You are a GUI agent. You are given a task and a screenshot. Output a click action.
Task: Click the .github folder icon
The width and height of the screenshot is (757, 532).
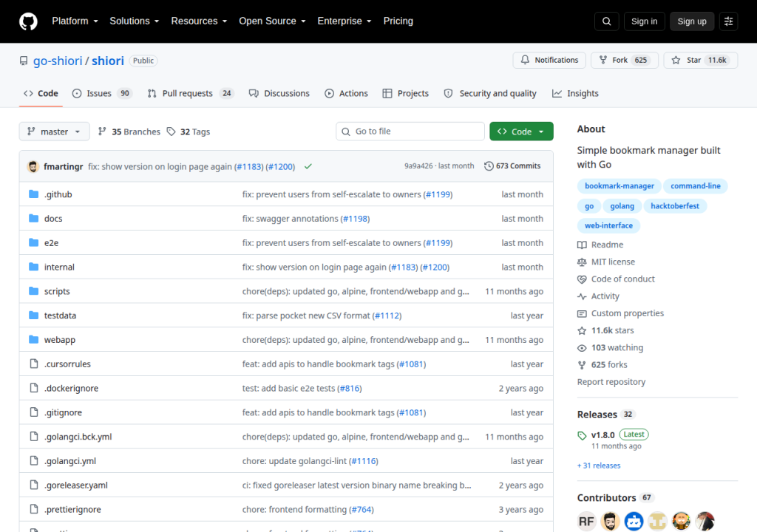34,194
